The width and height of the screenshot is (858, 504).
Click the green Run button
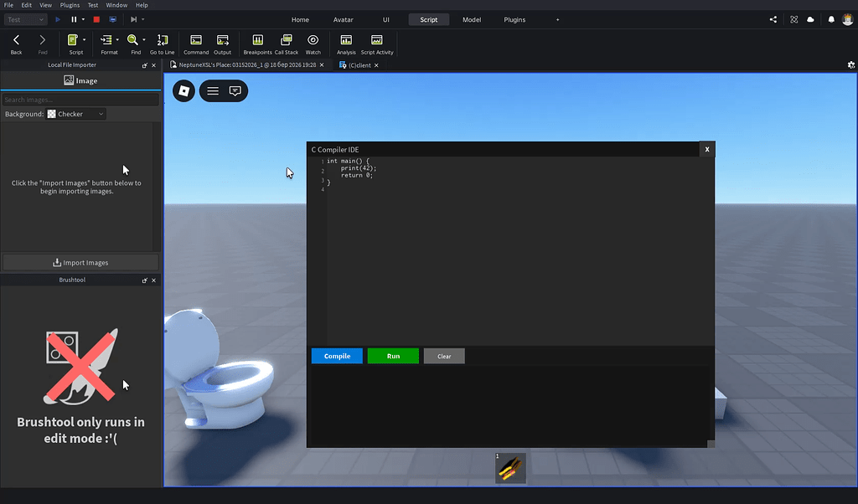pos(393,356)
